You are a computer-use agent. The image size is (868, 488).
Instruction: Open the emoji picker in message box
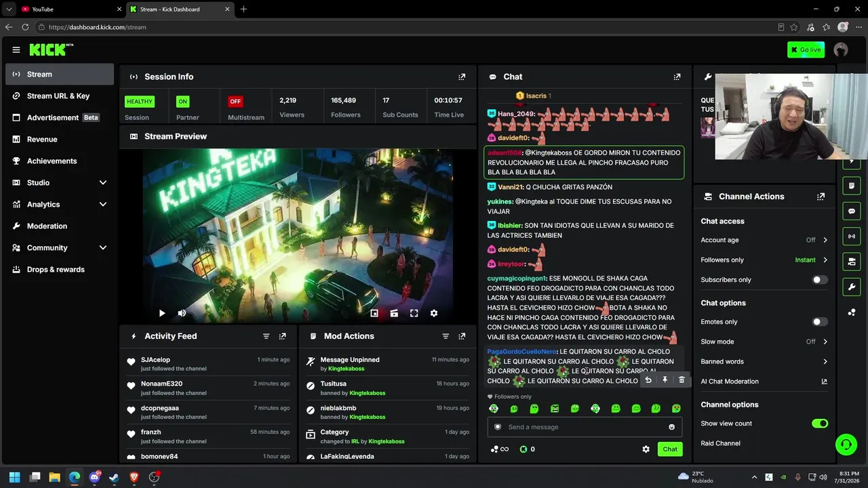(672, 427)
